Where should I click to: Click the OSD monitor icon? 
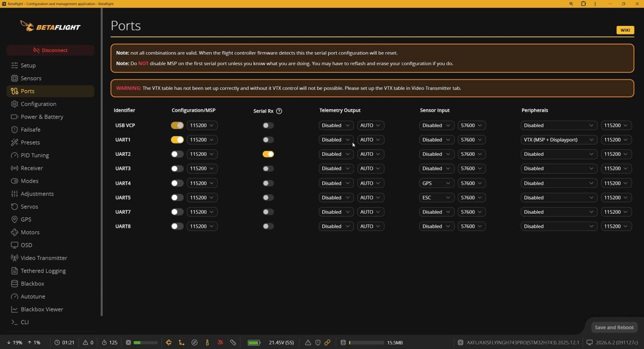pyautogui.click(x=15, y=245)
